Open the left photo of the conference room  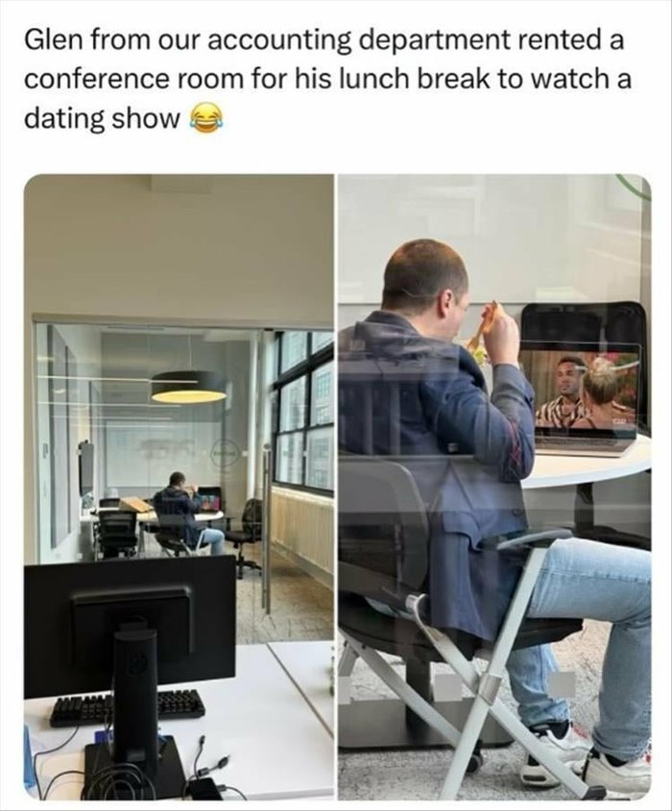[x=179, y=488]
